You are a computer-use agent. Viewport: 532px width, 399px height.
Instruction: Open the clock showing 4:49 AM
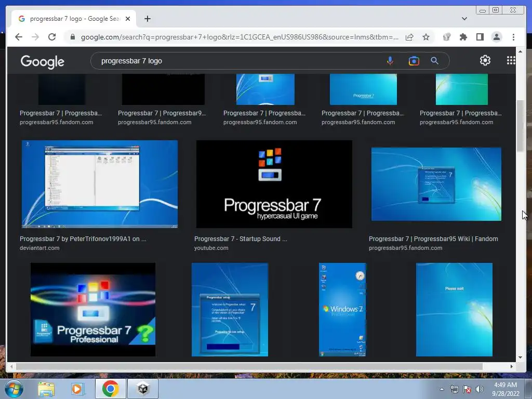pyautogui.click(x=506, y=389)
